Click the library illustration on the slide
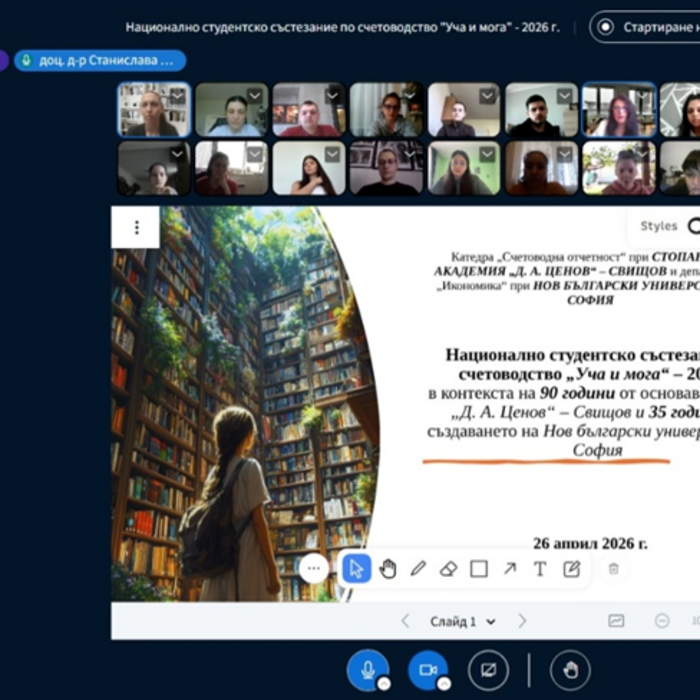The image size is (700, 700). click(x=245, y=404)
